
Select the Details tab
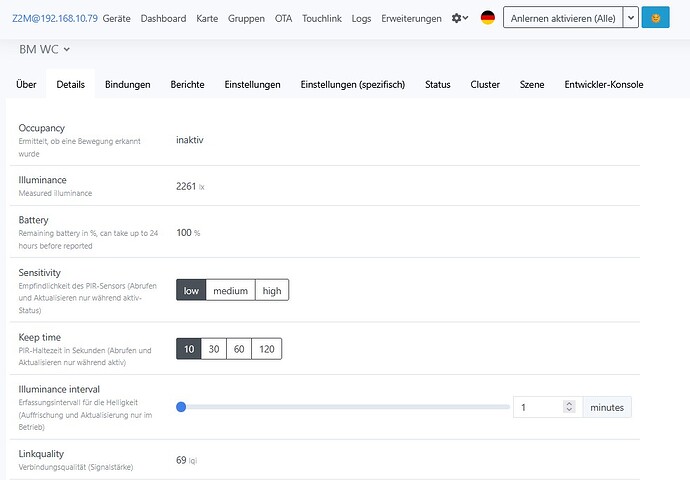point(70,84)
